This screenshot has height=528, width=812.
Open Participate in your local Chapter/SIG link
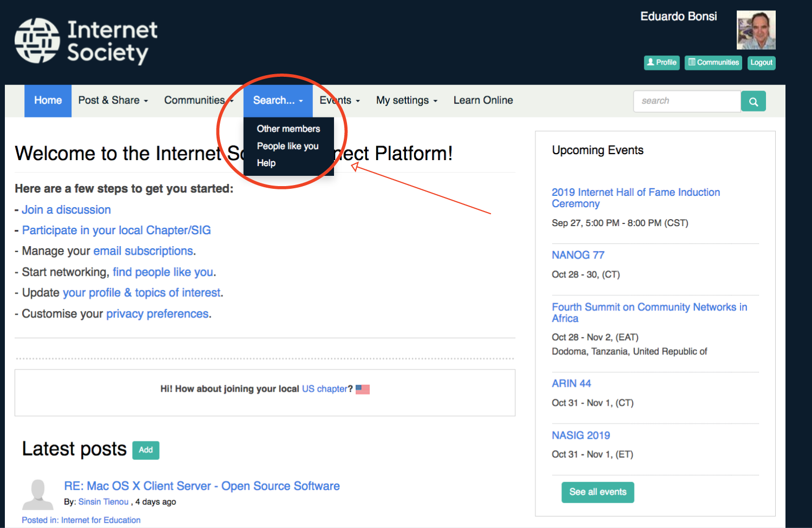click(x=116, y=230)
